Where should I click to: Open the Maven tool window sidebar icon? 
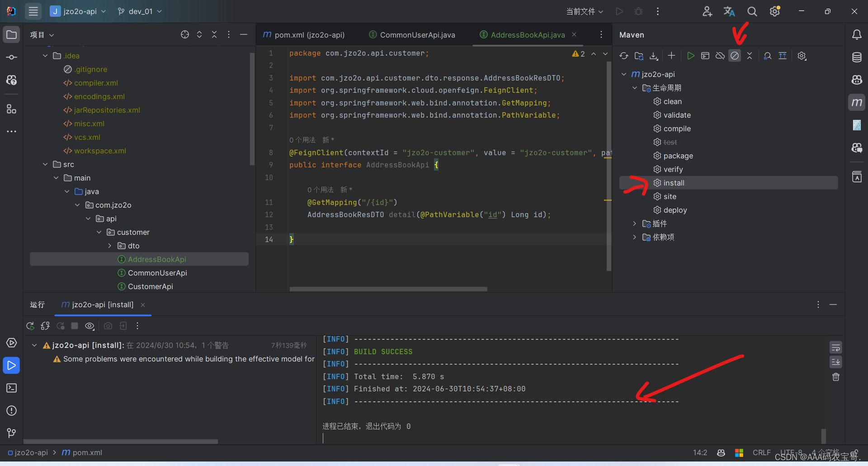[857, 103]
